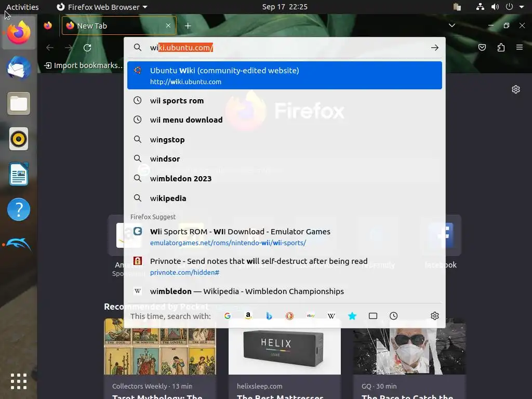Viewport: 532px width, 399px height.
Task: List all tabs dropdown chevron
Action: (451, 25)
